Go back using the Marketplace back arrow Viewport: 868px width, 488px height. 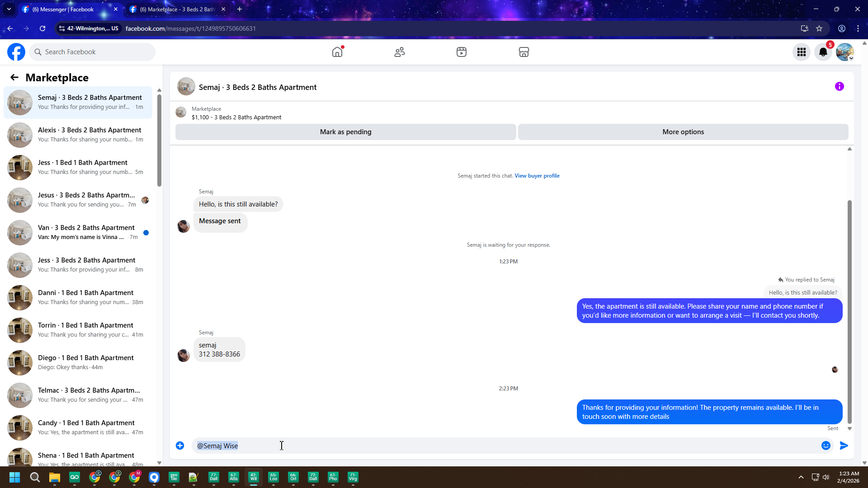pos(14,77)
